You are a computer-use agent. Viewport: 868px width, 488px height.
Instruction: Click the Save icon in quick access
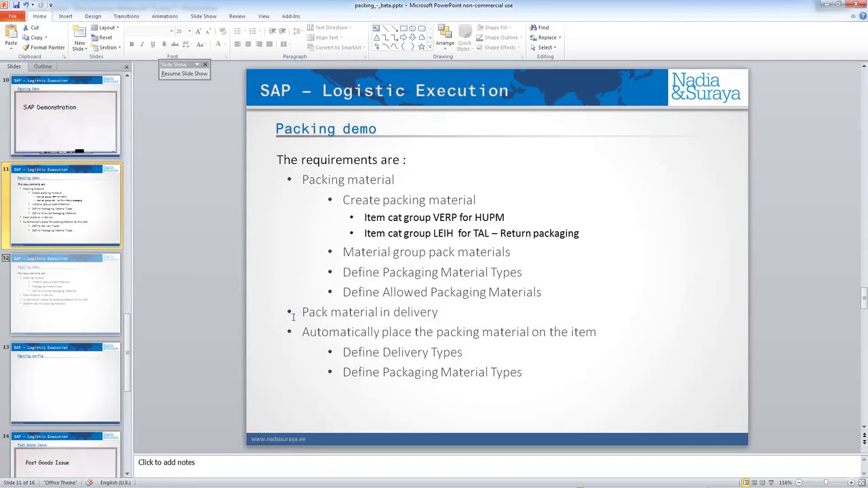pyautogui.click(x=16, y=5)
